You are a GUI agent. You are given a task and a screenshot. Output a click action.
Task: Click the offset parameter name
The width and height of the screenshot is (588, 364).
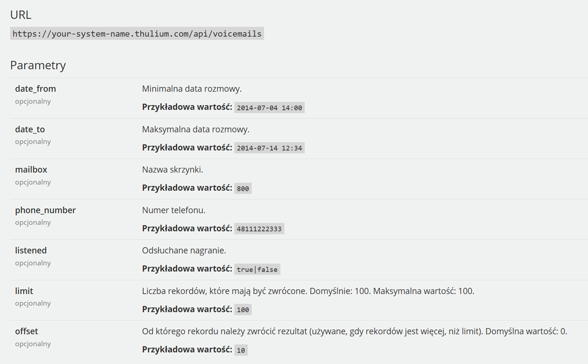26,331
